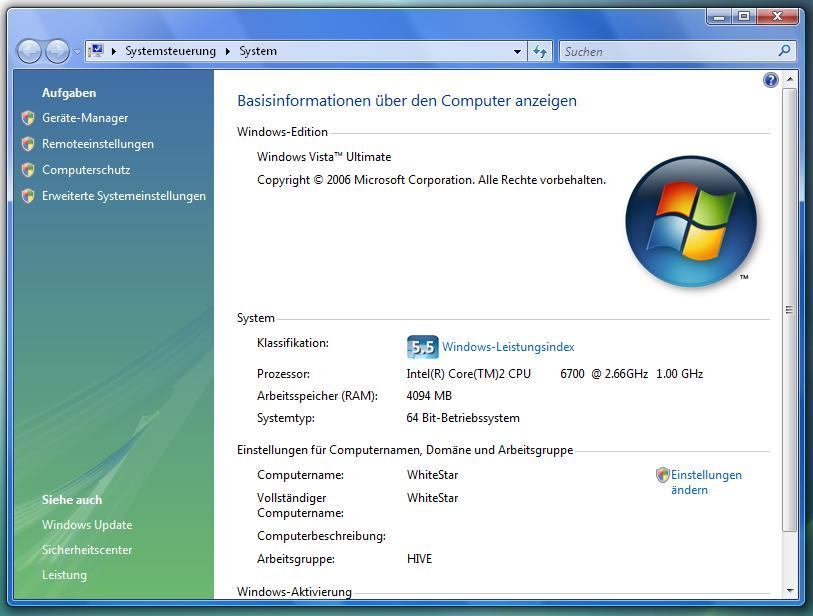Image resolution: width=813 pixels, height=616 pixels.
Task: Click Einstellungen ändern link
Action: pos(706,482)
